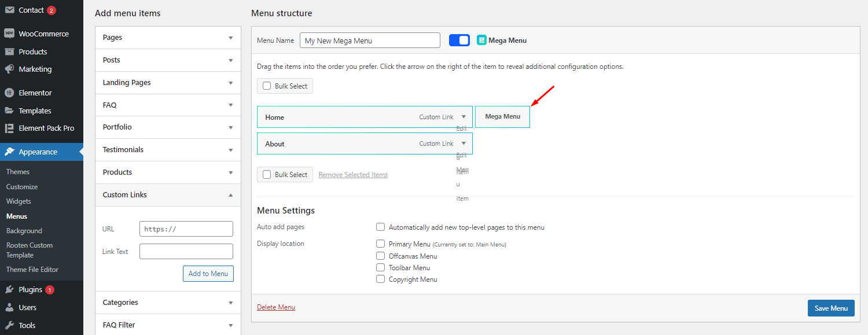
Task: Open Products via its sidebar icon
Action: (x=9, y=51)
